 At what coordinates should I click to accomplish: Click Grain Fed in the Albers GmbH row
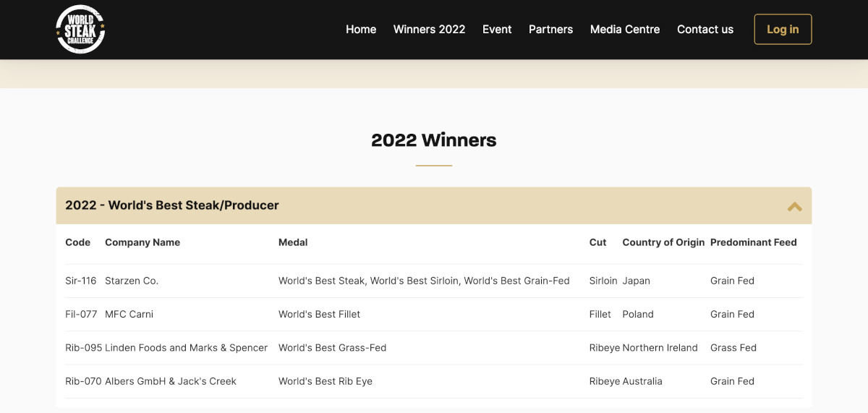tap(732, 380)
